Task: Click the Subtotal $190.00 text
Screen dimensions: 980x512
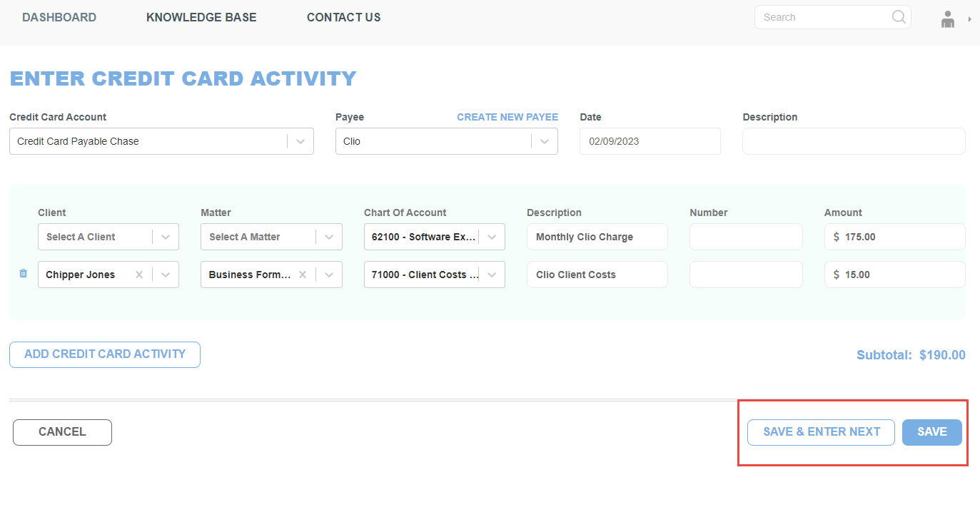Action: tap(911, 355)
